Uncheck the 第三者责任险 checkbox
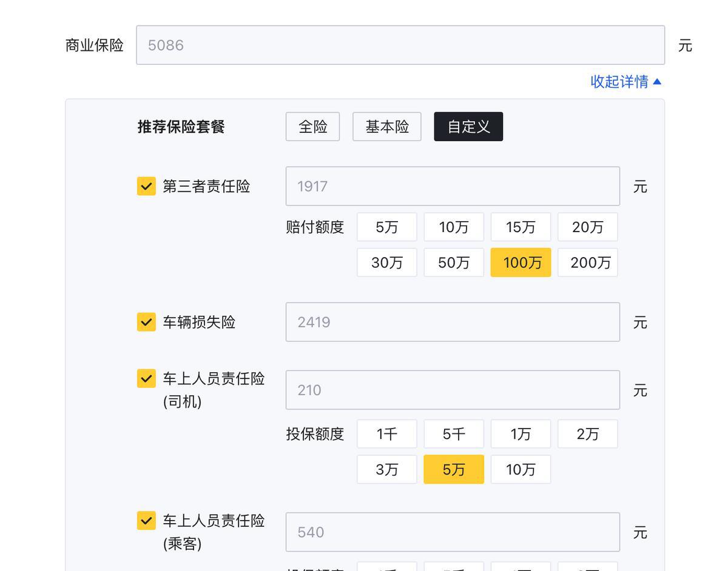This screenshot has height=571, width=728. [146, 186]
